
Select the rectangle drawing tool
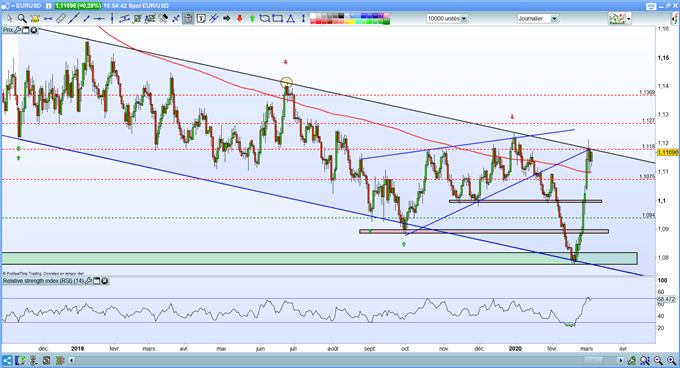point(277,19)
